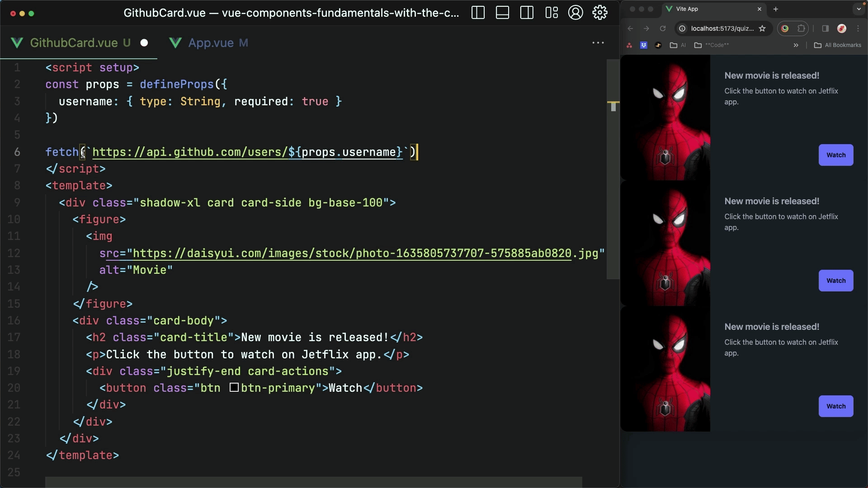
Task: Toggle the secondary sidebar in VS Code
Action: pos(527,13)
